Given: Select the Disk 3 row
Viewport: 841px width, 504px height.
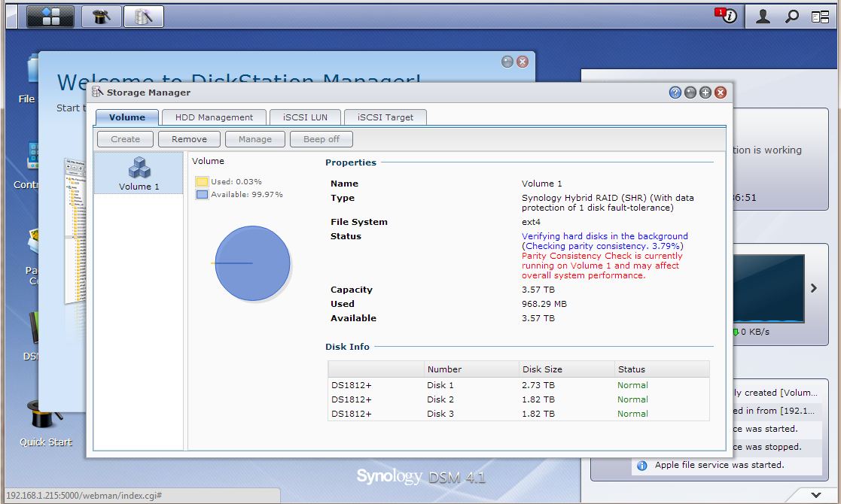Looking at the screenshot, I should [x=519, y=414].
